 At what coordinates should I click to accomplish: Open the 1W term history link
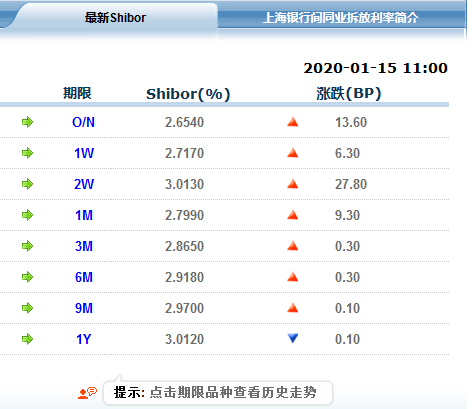pos(84,153)
